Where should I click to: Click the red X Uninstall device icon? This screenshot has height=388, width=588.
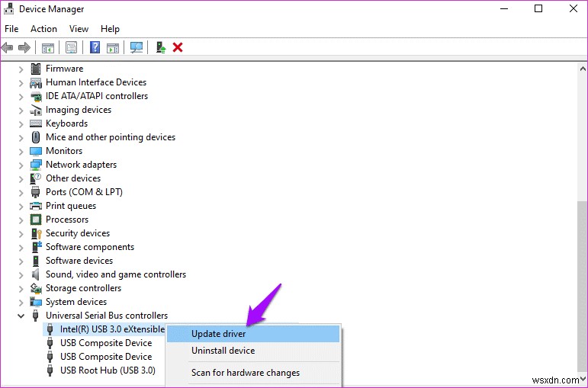pyautogui.click(x=178, y=47)
